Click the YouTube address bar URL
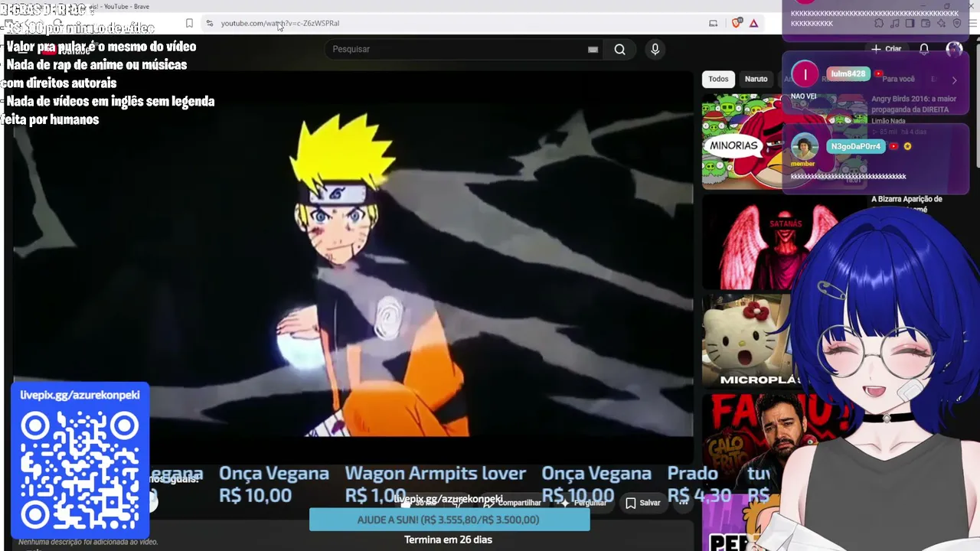This screenshot has width=980, height=551. click(280, 23)
